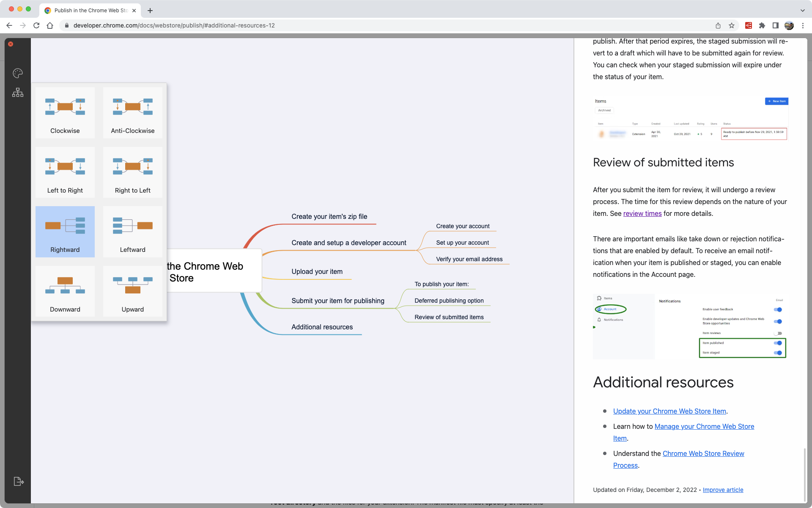Select the Anti-Clockwise layout
Viewport: 812px width, 508px height.
133,113
